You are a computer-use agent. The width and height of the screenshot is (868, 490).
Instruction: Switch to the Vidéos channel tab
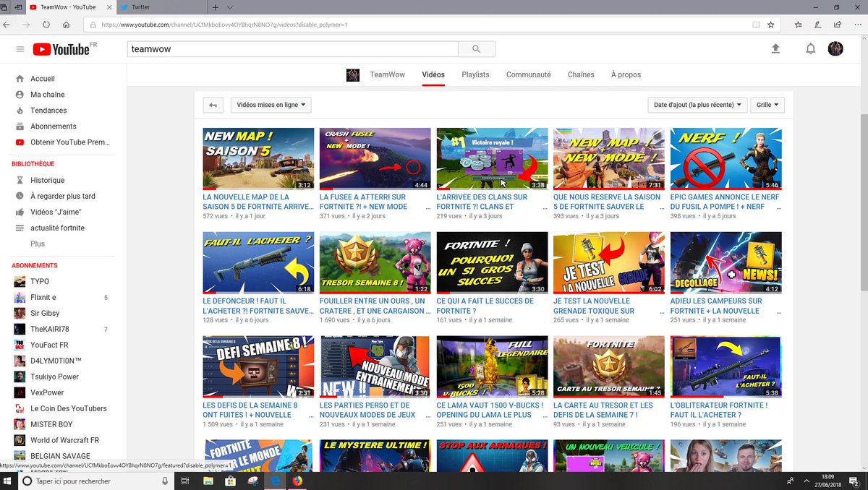tap(433, 74)
